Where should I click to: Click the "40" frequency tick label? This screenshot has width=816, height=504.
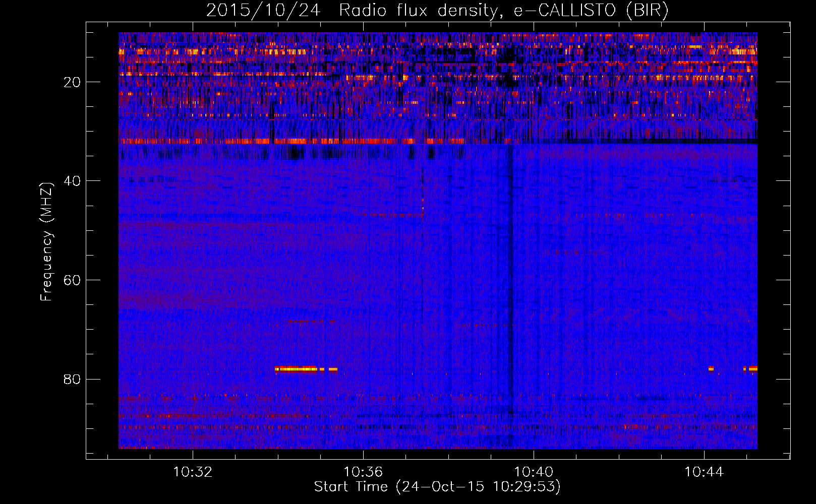(73, 181)
